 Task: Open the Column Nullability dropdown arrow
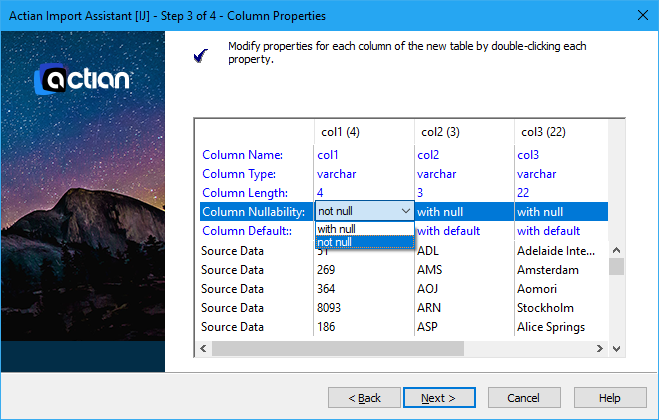click(404, 211)
